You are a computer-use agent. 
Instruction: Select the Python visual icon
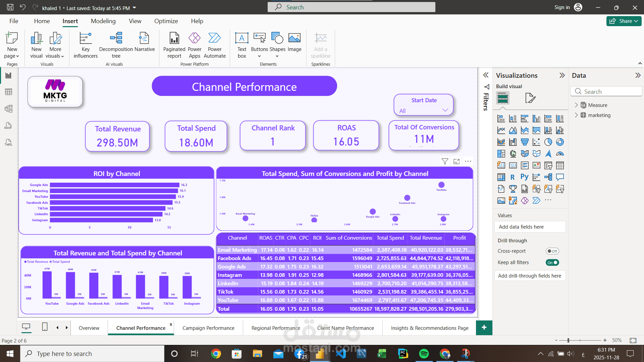525,177
